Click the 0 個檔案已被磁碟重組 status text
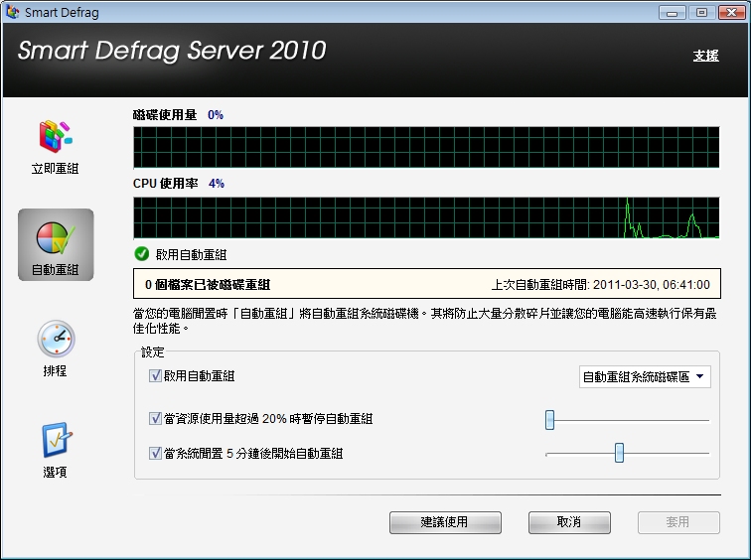This screenshot has height=560, width=751. (208, 285)
